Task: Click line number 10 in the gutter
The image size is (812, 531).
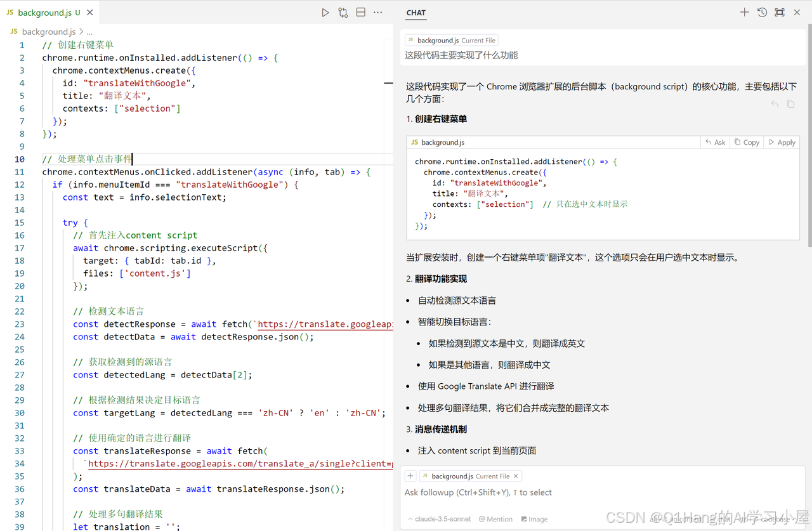Action: tap(20, 159)
